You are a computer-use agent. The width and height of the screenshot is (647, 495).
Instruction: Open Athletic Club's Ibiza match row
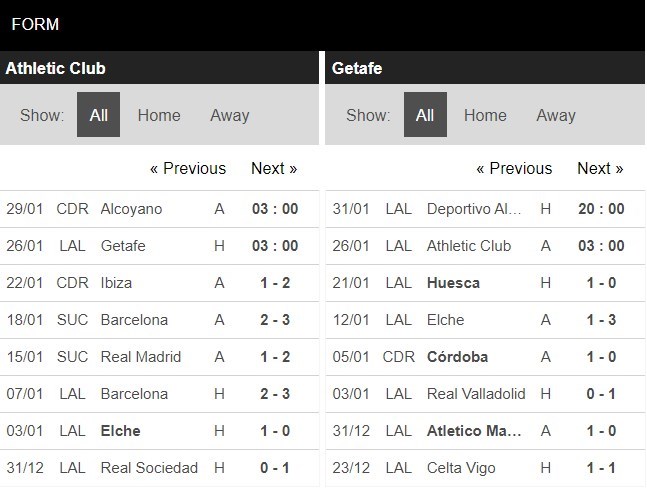pyautogui.click(x=159, y=283)
